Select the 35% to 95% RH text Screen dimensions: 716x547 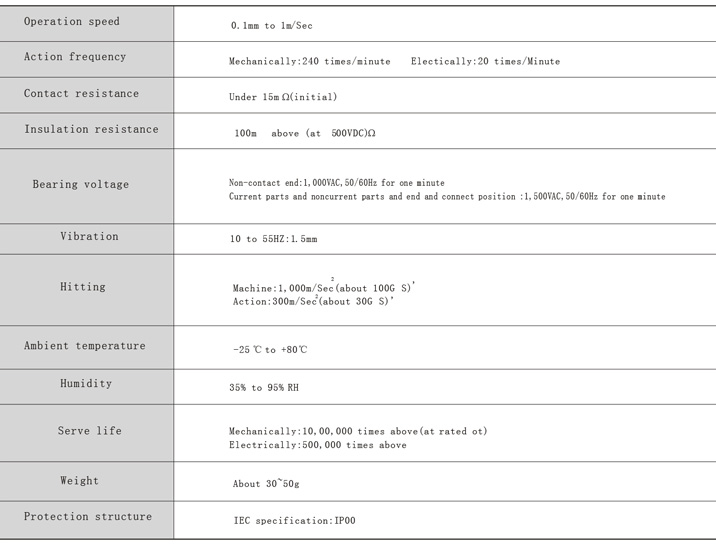(263, 387)
